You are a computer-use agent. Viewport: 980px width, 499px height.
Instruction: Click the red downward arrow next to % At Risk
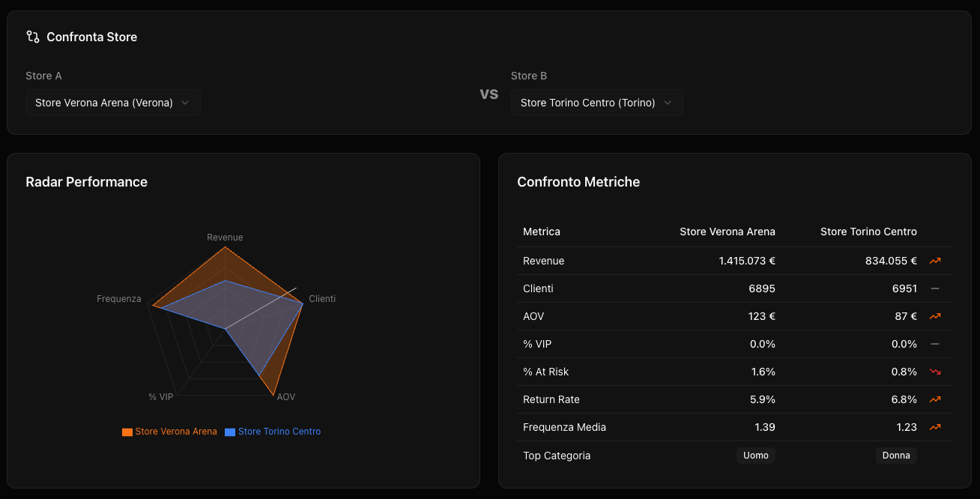tap(934, 372)
